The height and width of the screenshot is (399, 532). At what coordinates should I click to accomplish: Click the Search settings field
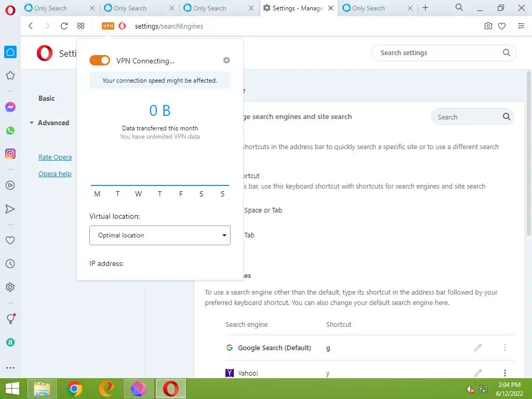pos(444,52)
